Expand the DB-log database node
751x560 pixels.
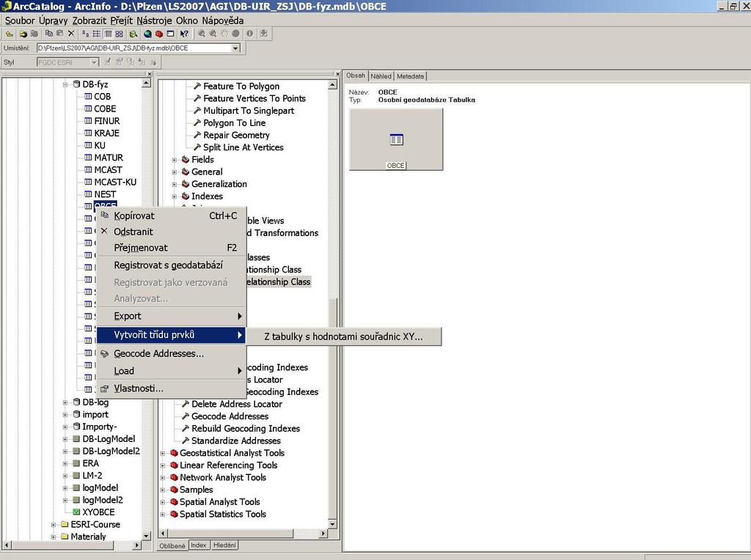[65, 402]
